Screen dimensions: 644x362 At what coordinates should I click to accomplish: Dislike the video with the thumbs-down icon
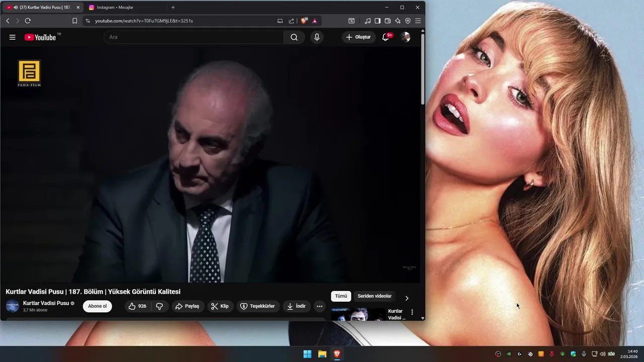(159, 306)
